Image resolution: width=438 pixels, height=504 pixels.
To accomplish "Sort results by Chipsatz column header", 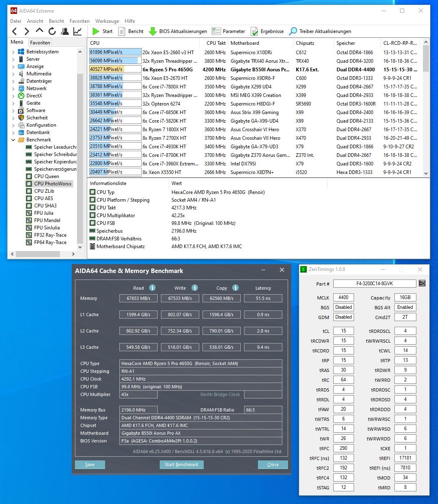I will 313,43.
